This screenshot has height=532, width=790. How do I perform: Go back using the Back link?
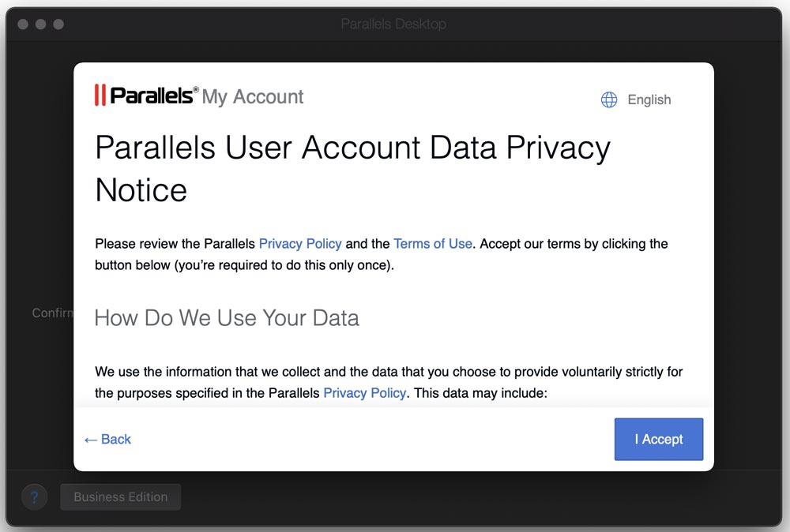107,440
